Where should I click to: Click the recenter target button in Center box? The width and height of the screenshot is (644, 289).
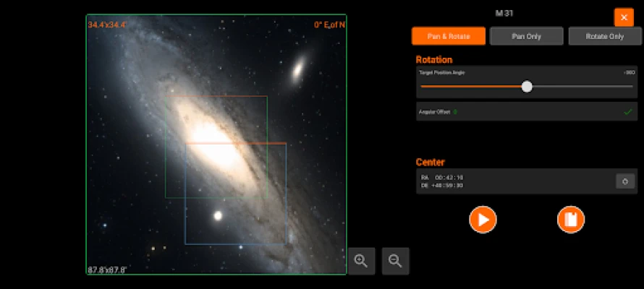[x=625, y=181]
